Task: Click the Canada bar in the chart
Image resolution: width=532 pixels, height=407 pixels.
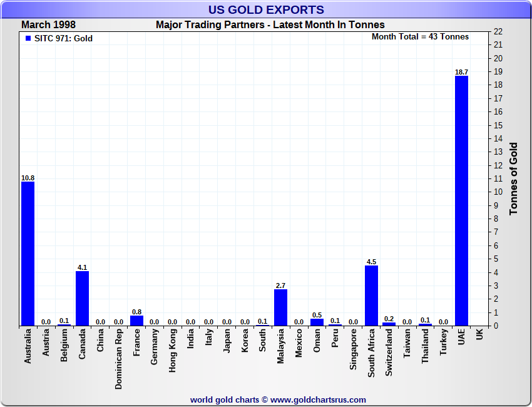Action: tap(82, 299)
